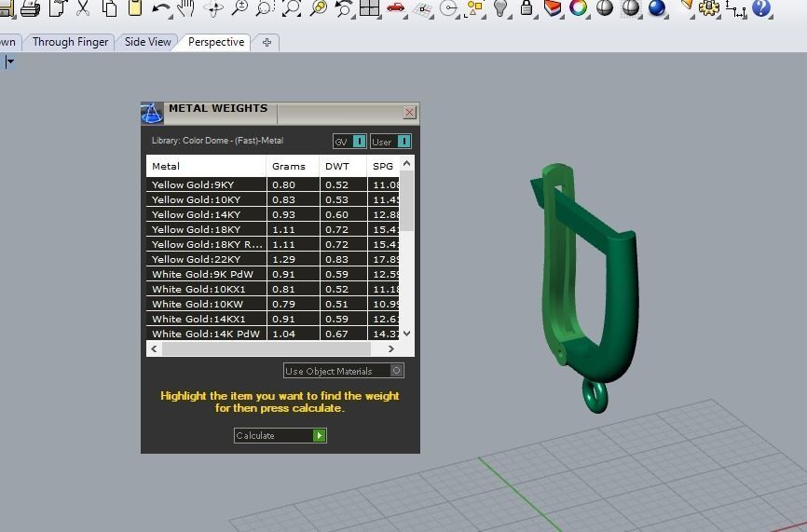Select the Rotate View tool

[214, 8]
